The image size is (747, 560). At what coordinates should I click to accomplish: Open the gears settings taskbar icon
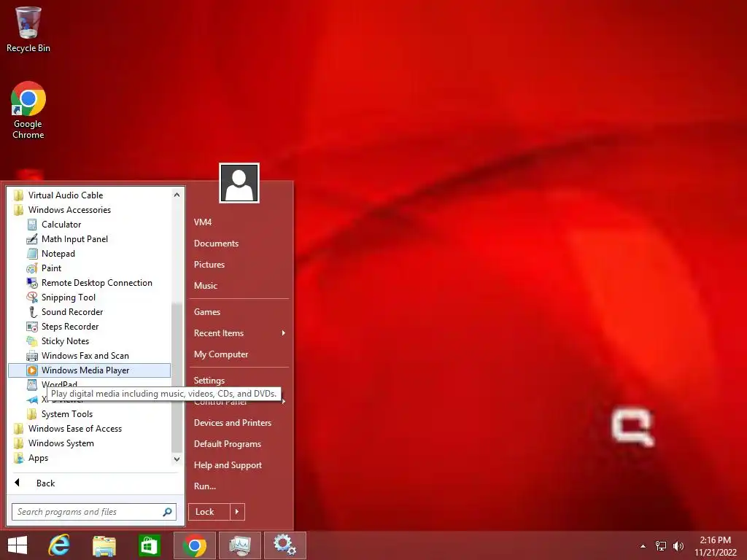tap(285, 545)
